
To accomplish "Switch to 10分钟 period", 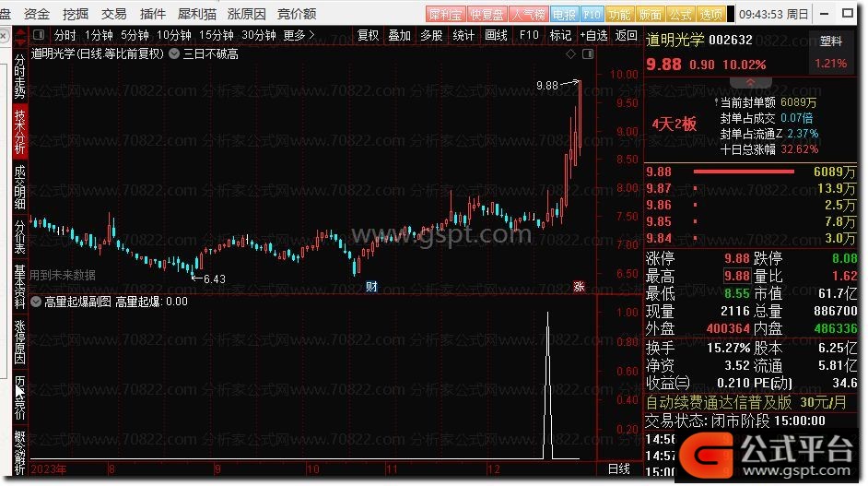I will point(174,35).
